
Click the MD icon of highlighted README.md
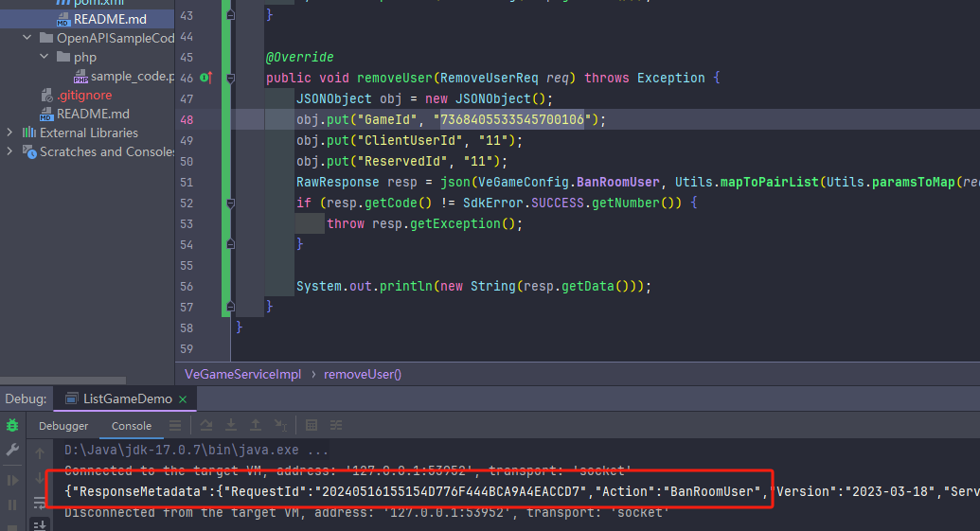point(63,19)
